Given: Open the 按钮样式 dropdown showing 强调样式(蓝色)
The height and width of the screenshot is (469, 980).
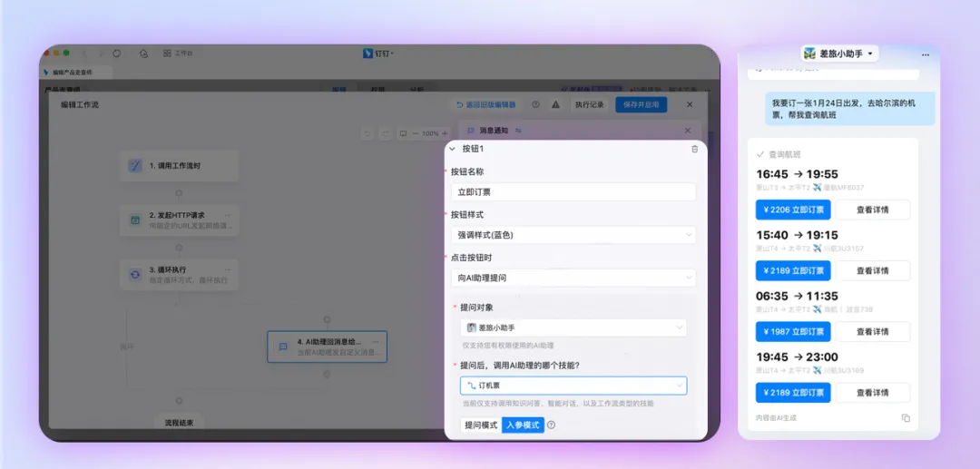Looking at the screenshot, I should [x=573, y=236].
